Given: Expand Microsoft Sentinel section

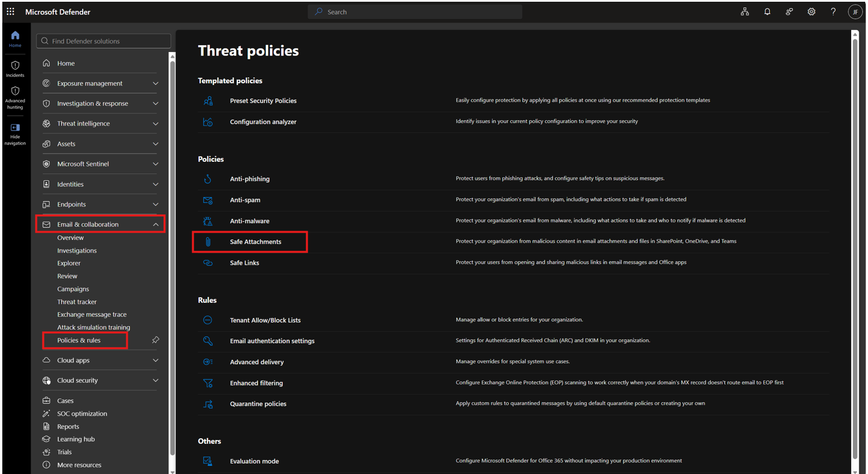Looking at the screenshot, I should click(156, 164).
